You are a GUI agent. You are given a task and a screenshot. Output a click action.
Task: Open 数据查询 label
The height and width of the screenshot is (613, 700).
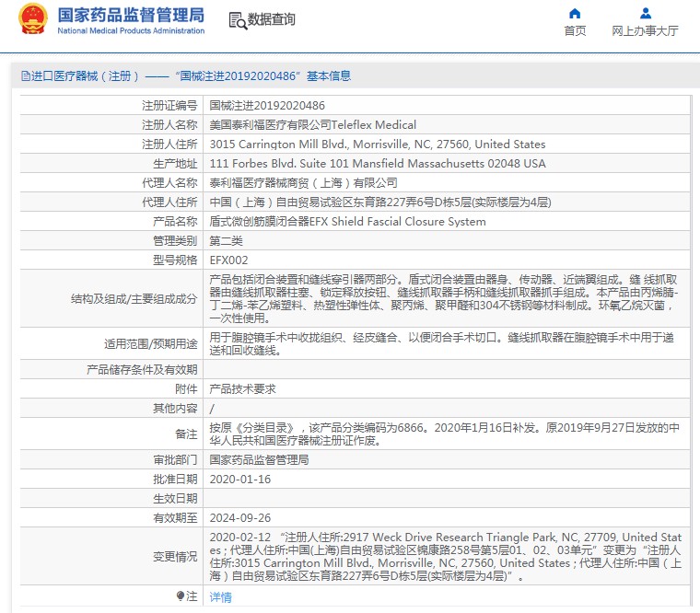point(272,19)
